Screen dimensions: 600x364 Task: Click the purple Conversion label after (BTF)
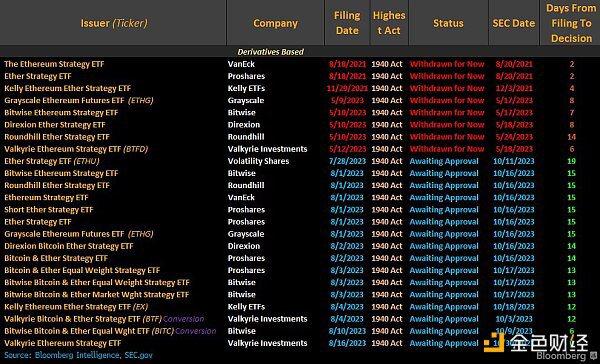point(184,319)
